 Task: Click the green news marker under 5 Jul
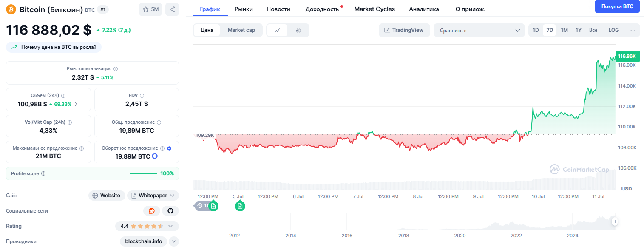(x=240, y=206)
